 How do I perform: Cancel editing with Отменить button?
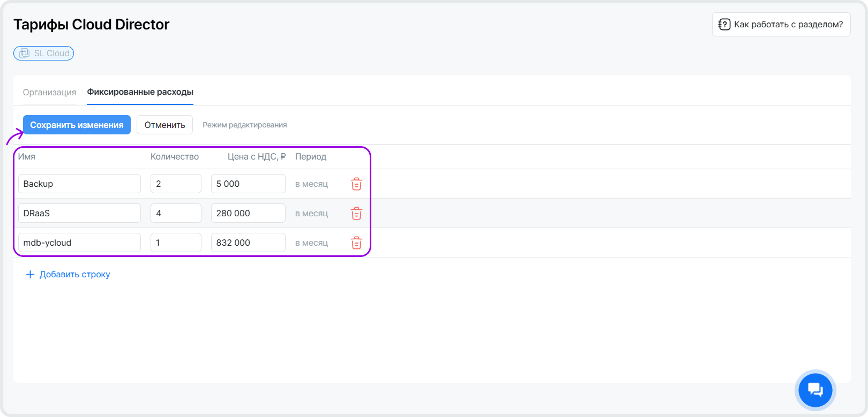[164, 125]
